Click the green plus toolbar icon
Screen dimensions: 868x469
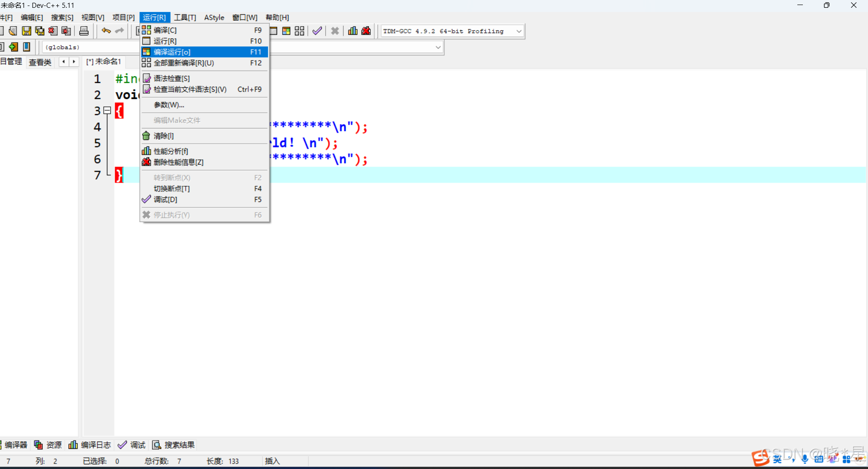(x=13, y=47)
